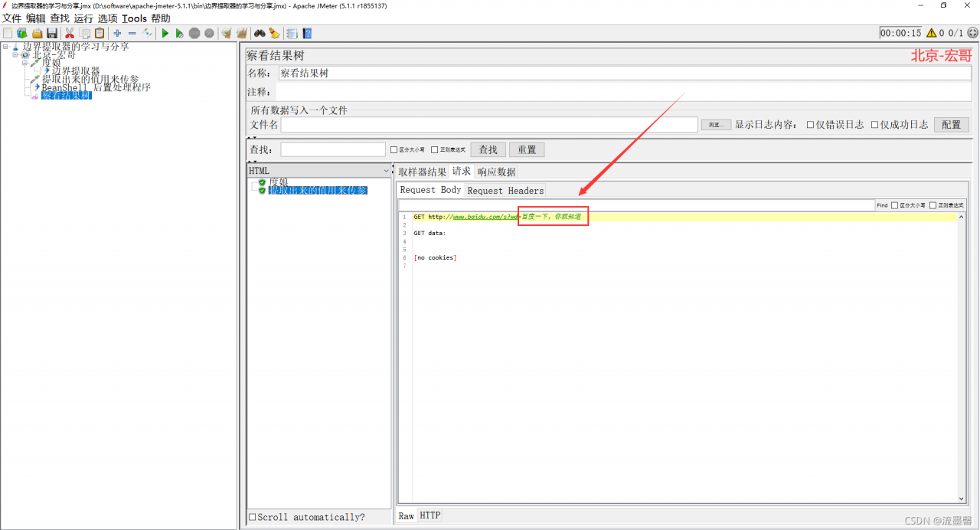Click the Clear All double broom icon
The image size is (980, 530).
click(242, 33)
